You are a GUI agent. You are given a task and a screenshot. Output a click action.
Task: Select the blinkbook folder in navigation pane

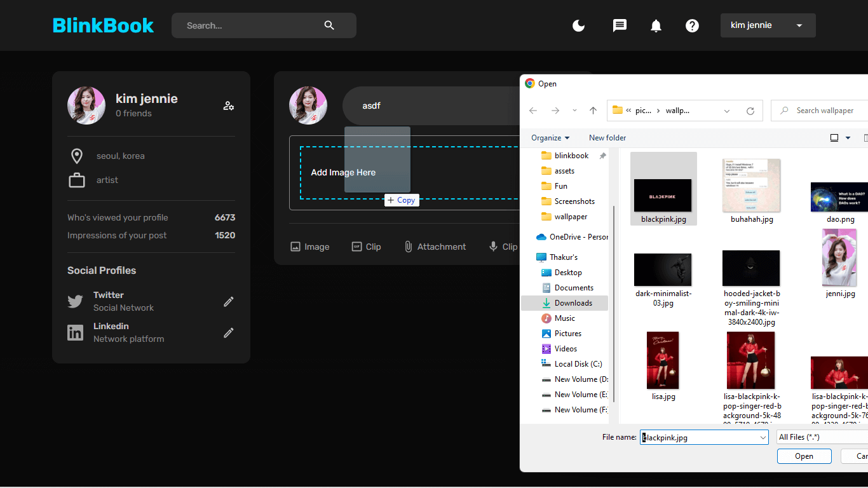click(x=565, y=156)
